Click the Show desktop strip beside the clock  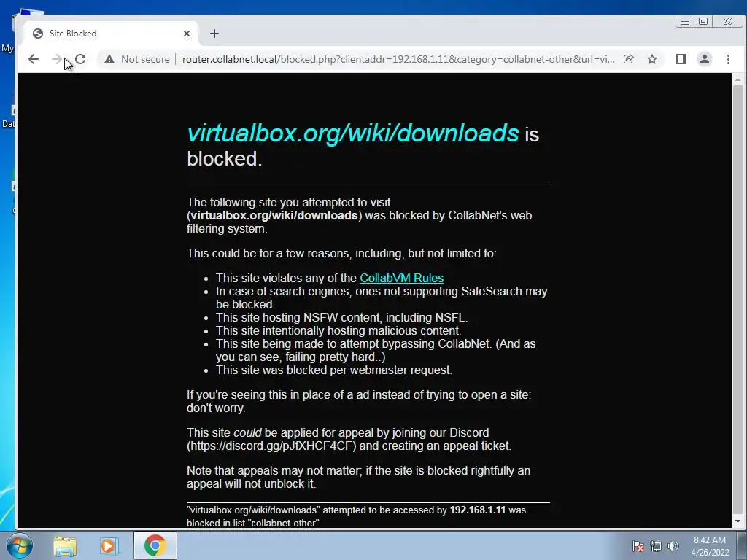[742, 545]
